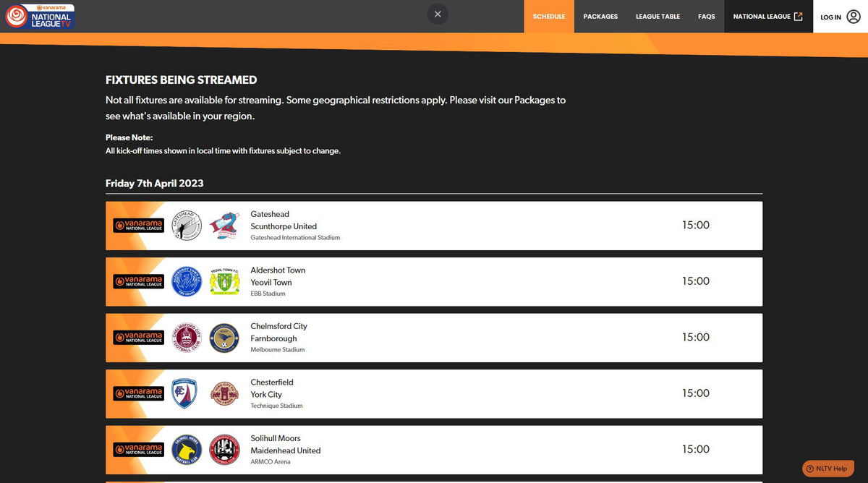Select the Yeovil Town team name
The height and width of the screenshot is (483, 868).
click(x=271, y=283)
